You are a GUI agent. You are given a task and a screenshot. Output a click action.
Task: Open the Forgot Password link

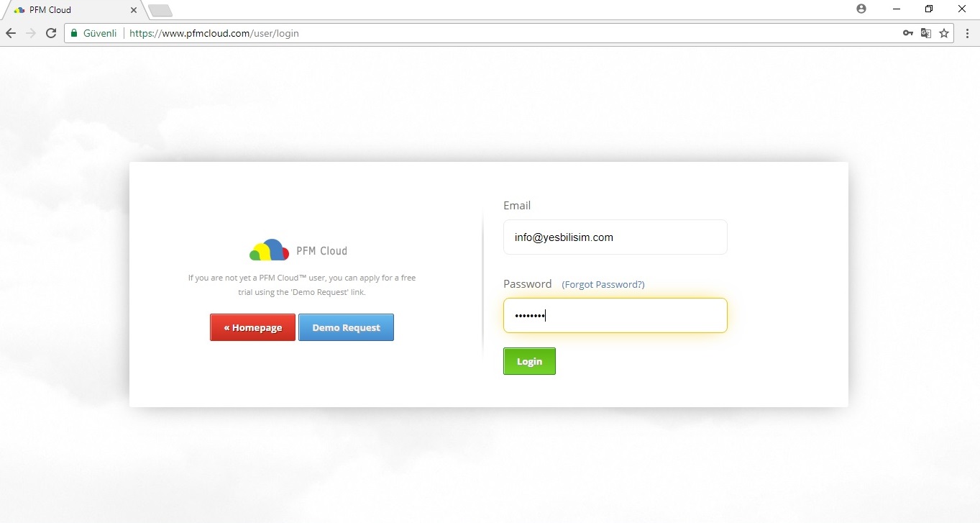click(x=603, y=285)
